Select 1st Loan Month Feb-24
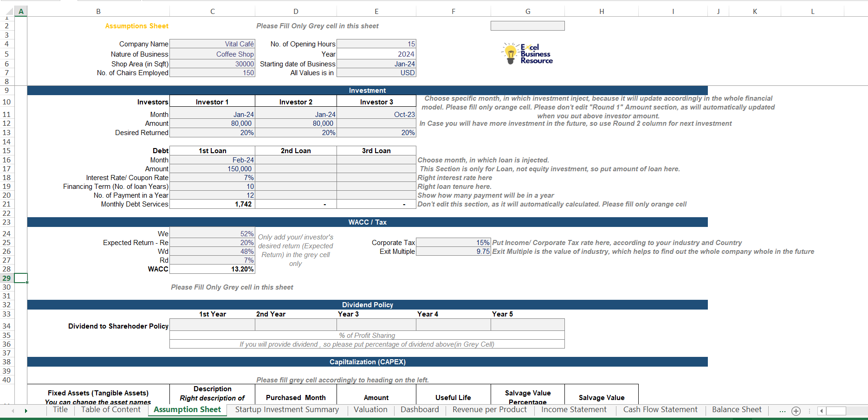The width and height of the screenshot is (868, 420). tap(212, 160)
